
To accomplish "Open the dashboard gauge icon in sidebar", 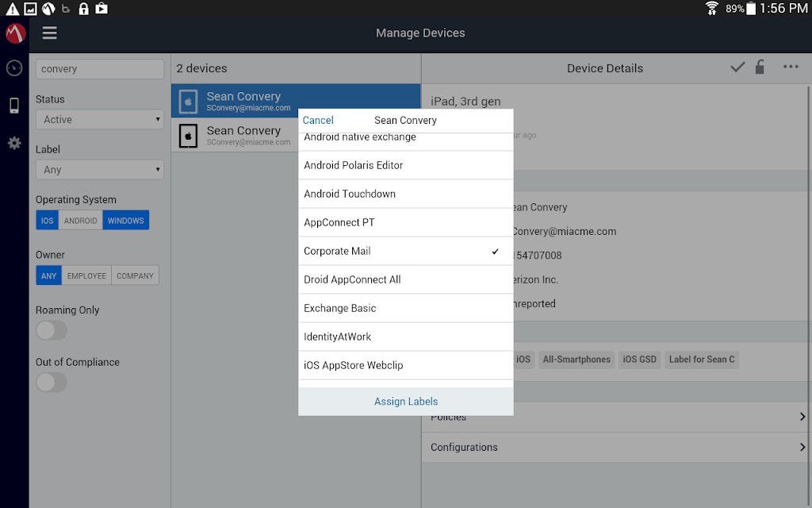I will (x=14, y=68).
